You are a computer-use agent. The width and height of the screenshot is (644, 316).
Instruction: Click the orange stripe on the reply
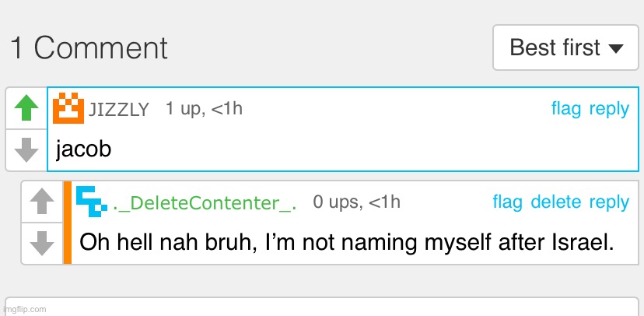click(x=68, y=223)
